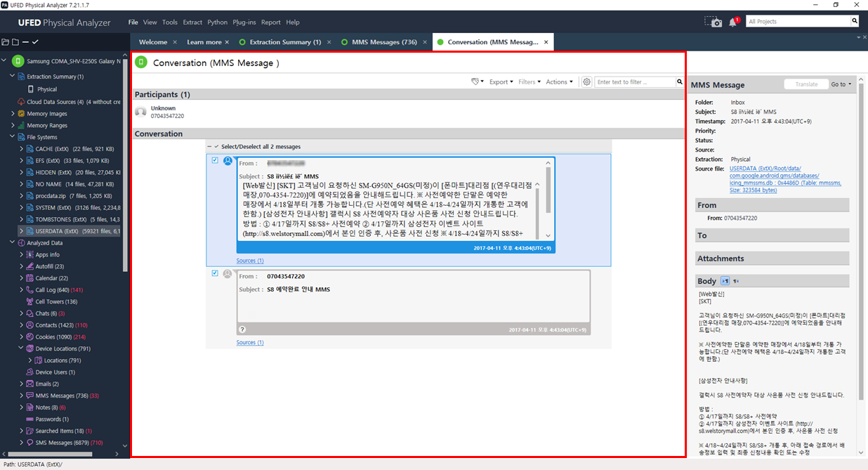
Task: Select Notes (8) in the tree
Action: pyautogui.click(x=47, y=407)
